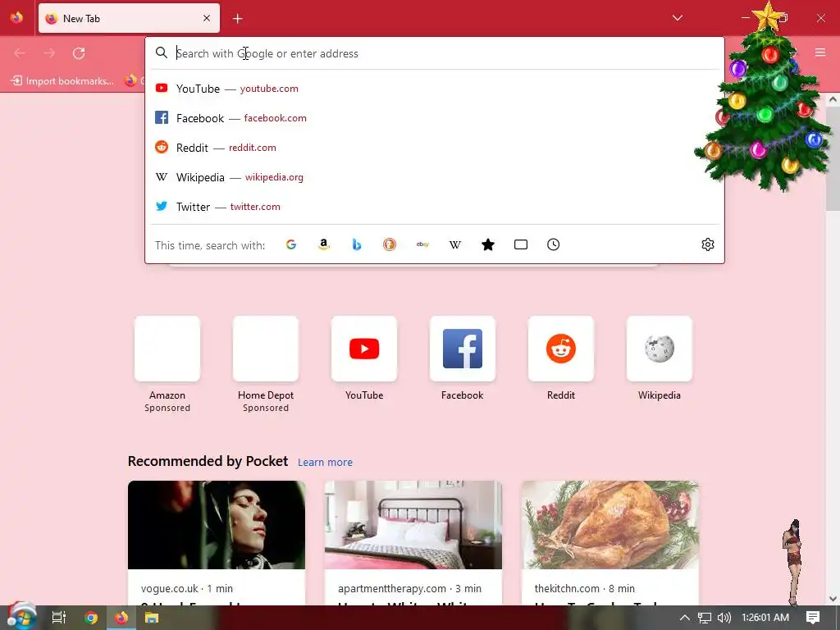
Task: Open a new tab with the plus button
Action: [237, 19]
